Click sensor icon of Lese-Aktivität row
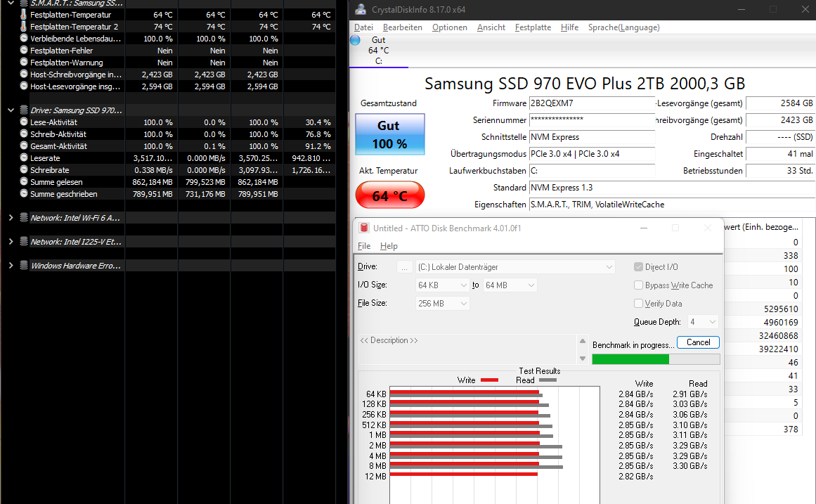The width and height of the screenshot is (816, 504). pyautogui.click(x=23, y=122)
